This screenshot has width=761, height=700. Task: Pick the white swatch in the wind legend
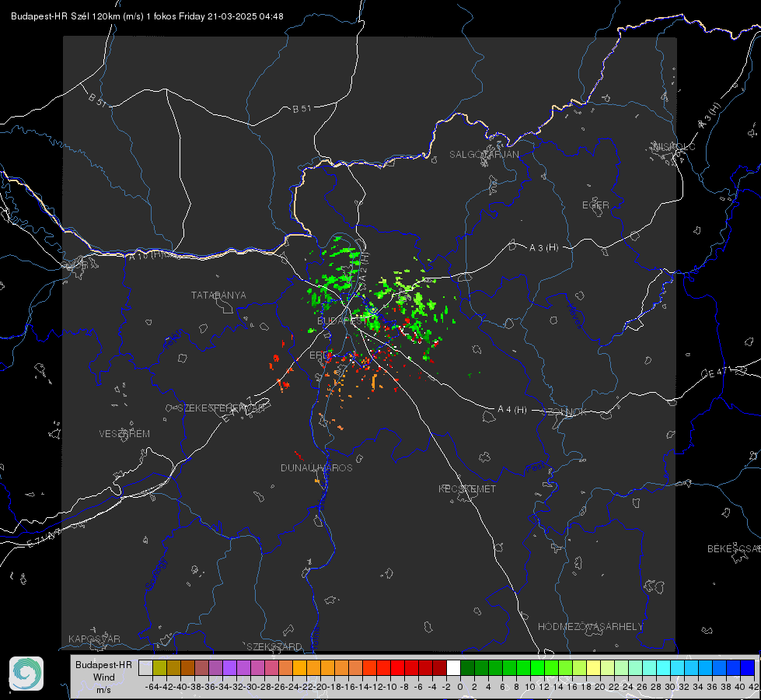453,667
